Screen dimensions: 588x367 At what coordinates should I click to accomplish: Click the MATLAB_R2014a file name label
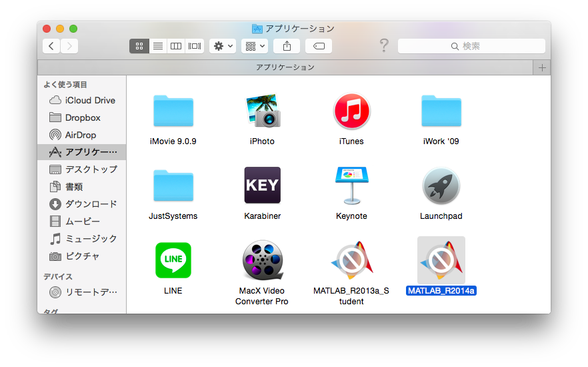(441, 291)
